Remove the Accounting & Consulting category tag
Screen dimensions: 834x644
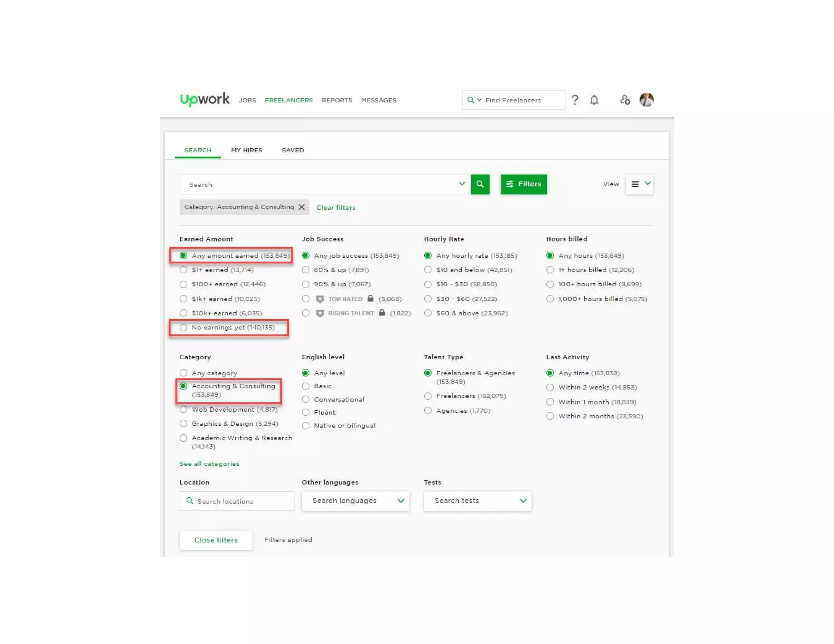[301, 207]
